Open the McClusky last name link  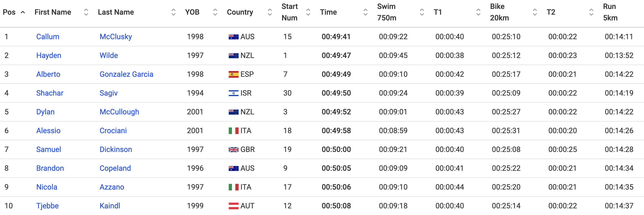(x=116, y=36)
